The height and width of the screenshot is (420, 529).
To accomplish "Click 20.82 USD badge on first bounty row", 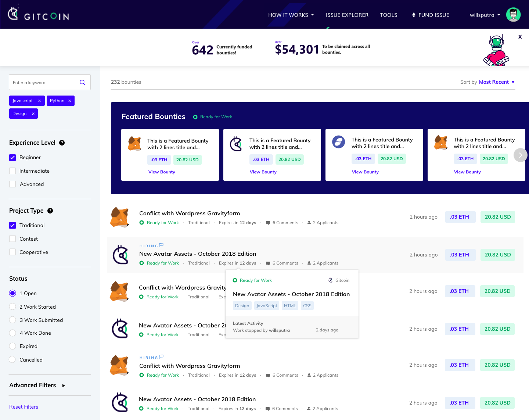I will coord(498,217).
